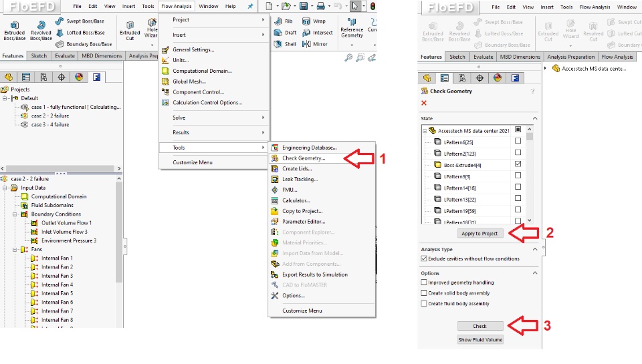Click horizontal scrollbar of Projects tree
642x364 pixels.
coord(61,168)
